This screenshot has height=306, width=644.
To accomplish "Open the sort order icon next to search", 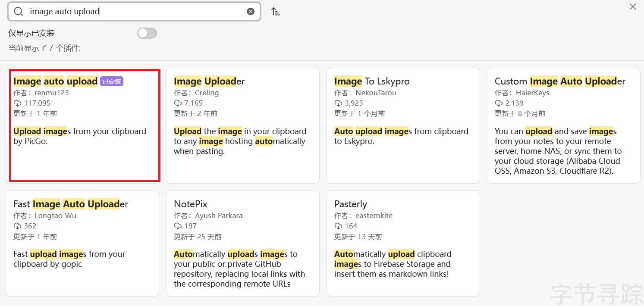I will (x=276, y=12).
